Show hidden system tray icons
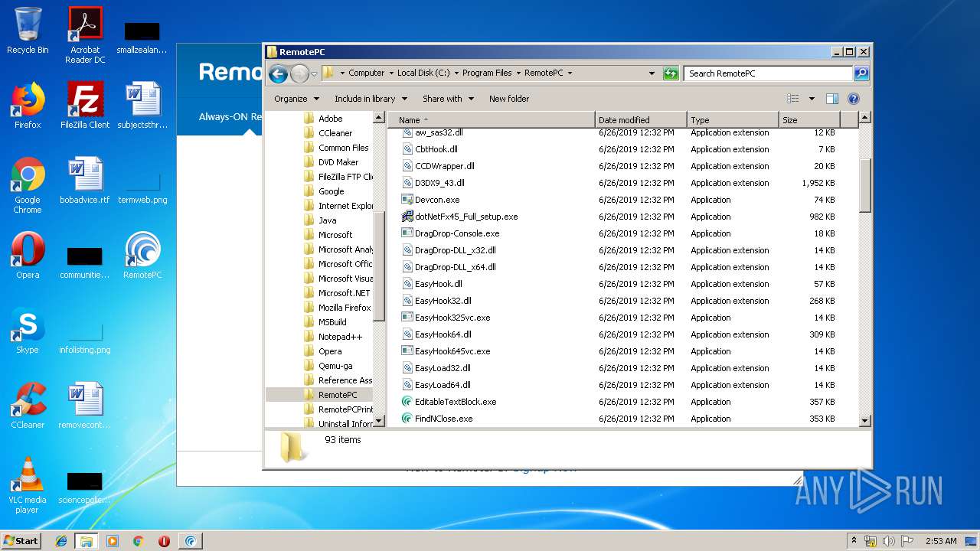 854,541
